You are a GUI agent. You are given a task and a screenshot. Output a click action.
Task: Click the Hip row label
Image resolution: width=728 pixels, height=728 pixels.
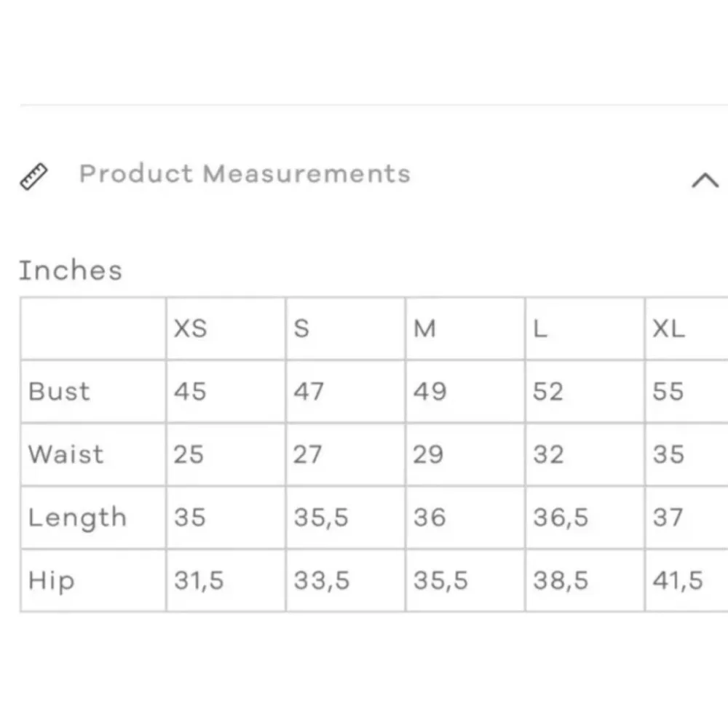click(51, 581)
